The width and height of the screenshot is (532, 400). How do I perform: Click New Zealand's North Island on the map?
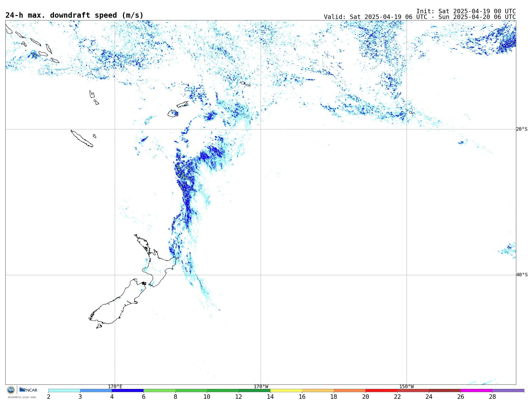(158, 266)
